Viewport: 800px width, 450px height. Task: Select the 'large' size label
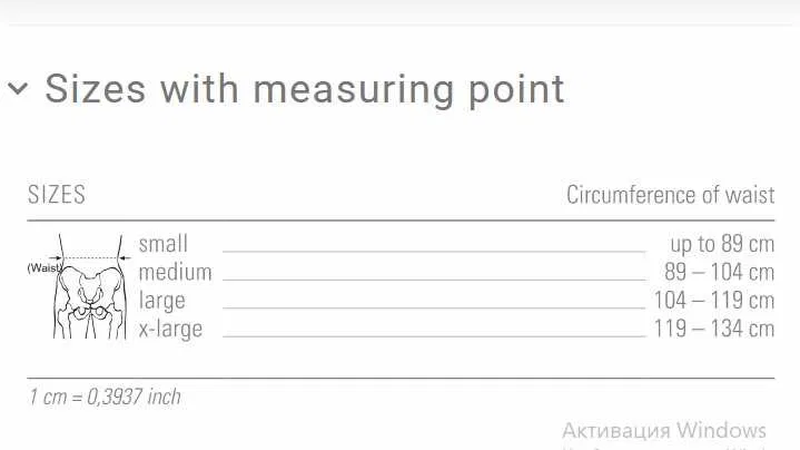coord(162,300)
